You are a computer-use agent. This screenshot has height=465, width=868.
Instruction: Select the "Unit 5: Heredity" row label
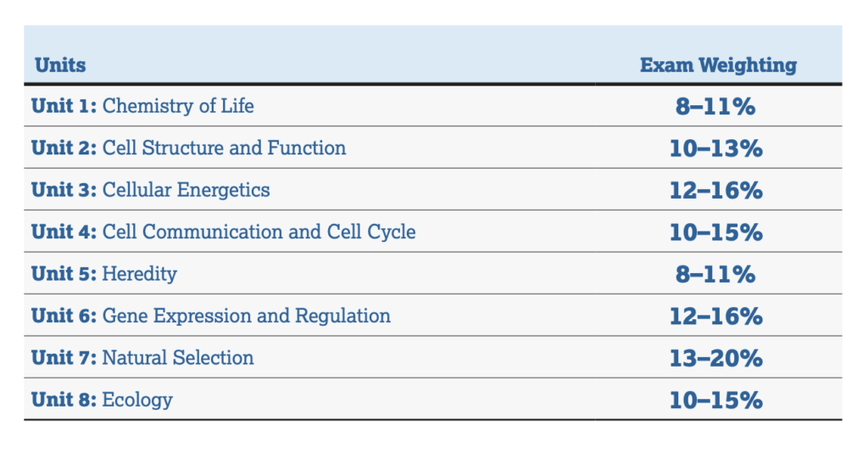click(x=104, y=273)
